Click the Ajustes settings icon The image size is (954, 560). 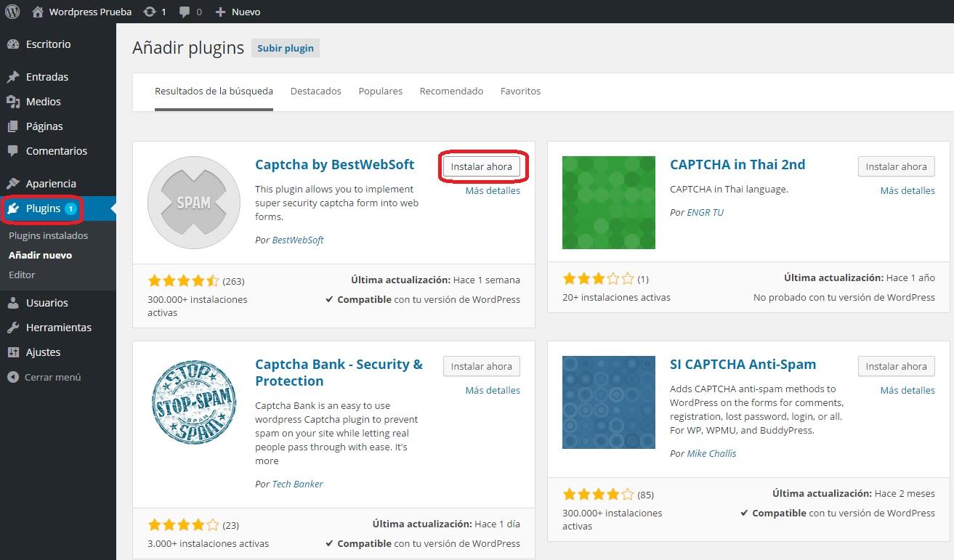tap(12, 352)
